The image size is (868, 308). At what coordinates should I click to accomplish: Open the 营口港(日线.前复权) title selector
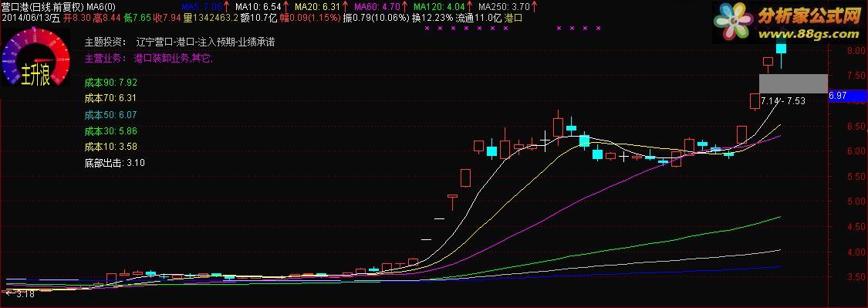click(x=42, y=7)
